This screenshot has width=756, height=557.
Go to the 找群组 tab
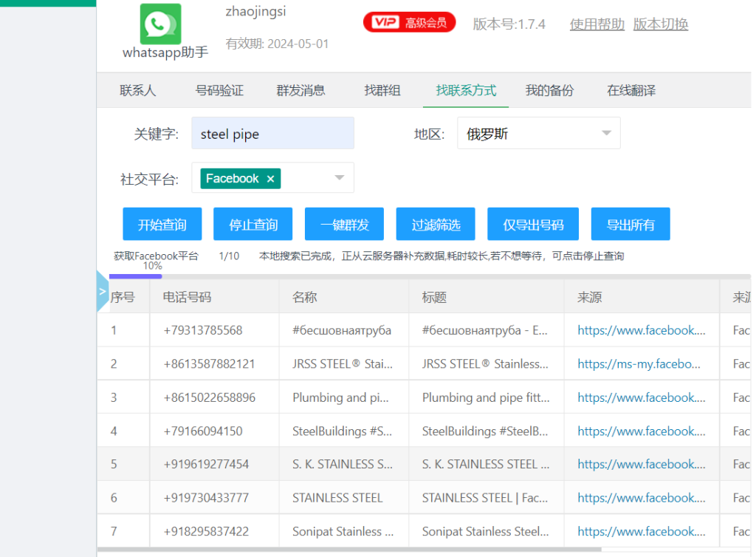[382, 91]
